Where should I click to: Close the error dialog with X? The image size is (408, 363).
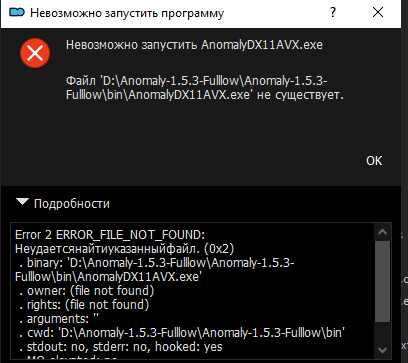click(x=378, y=13)
